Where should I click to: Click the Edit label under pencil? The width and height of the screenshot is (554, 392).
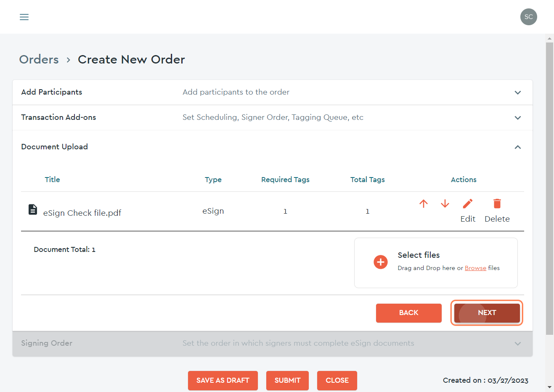[468, 219]
